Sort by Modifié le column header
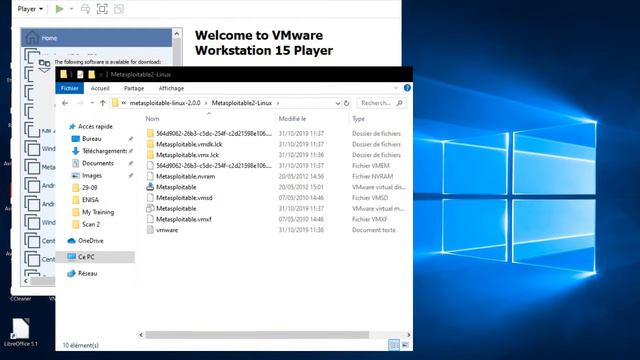The height and width of the screenshot is (360, 640). (x=292, y=119)
